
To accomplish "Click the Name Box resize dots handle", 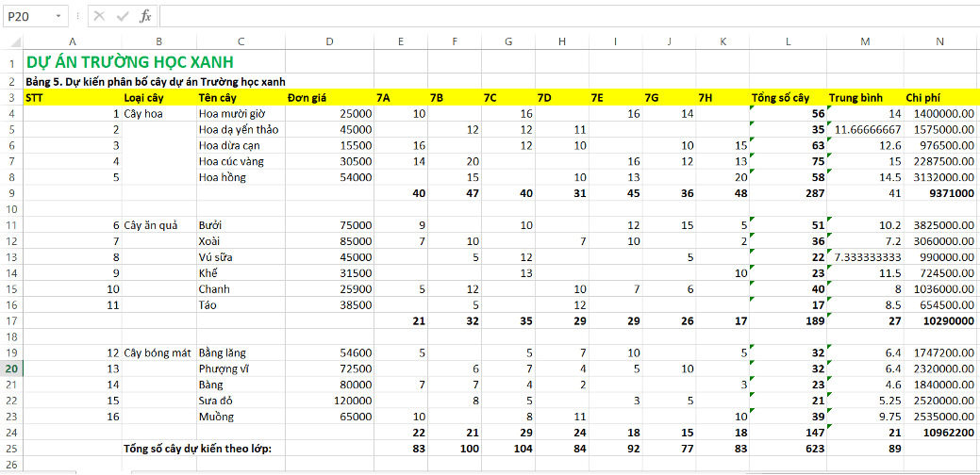I will [79, 16].
